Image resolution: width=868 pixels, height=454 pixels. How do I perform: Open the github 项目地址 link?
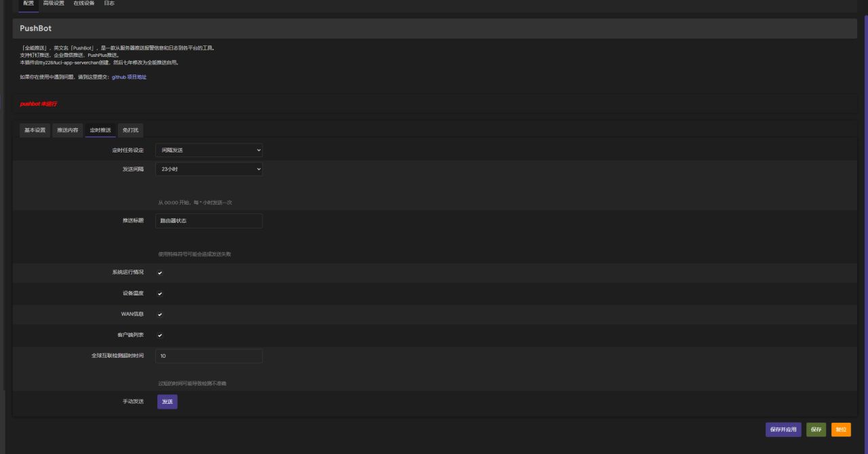click(x=129, y=77)
